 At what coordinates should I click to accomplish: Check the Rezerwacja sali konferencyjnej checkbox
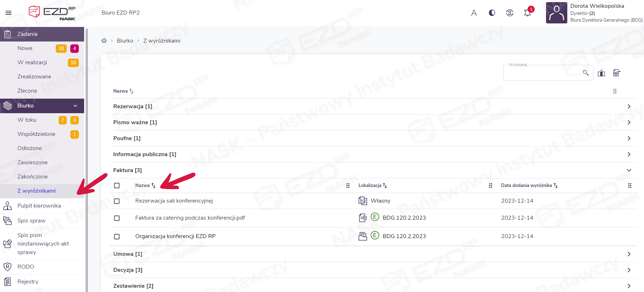click(x=117, y=201)
